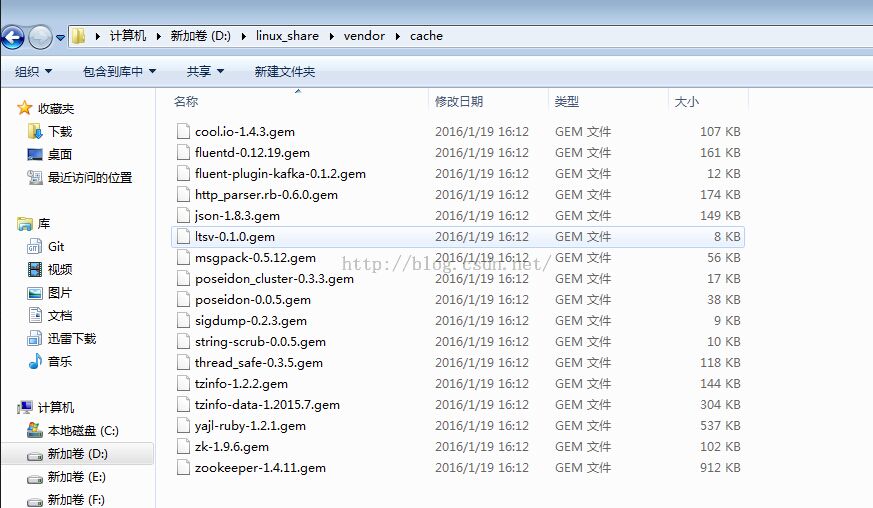Screen dimensions: 873x508
Task: Click the 计算机 icon in sidebar
Action: pos(24,408)
